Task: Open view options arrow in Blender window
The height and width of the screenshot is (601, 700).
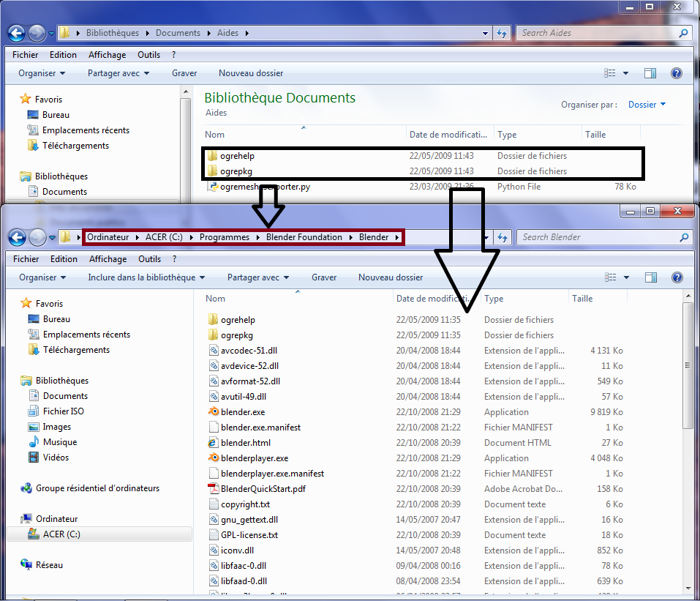Action: tap(626, 277)
